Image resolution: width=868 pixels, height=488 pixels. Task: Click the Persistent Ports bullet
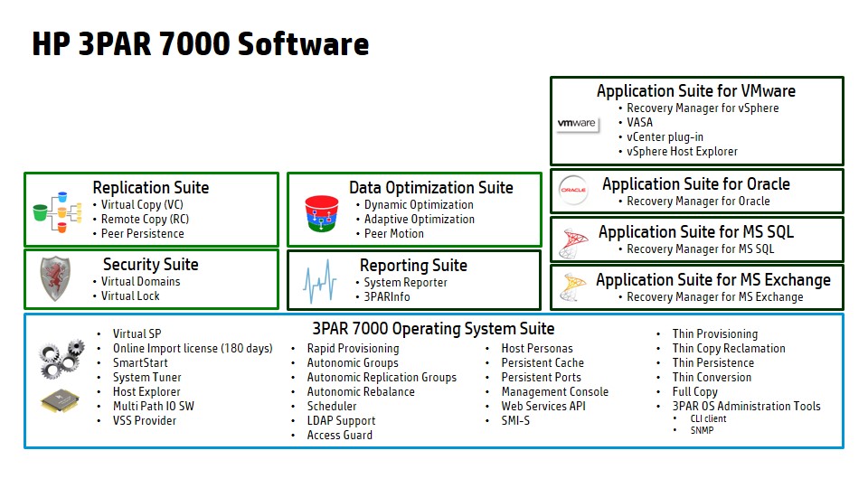(x=541, y=377)
